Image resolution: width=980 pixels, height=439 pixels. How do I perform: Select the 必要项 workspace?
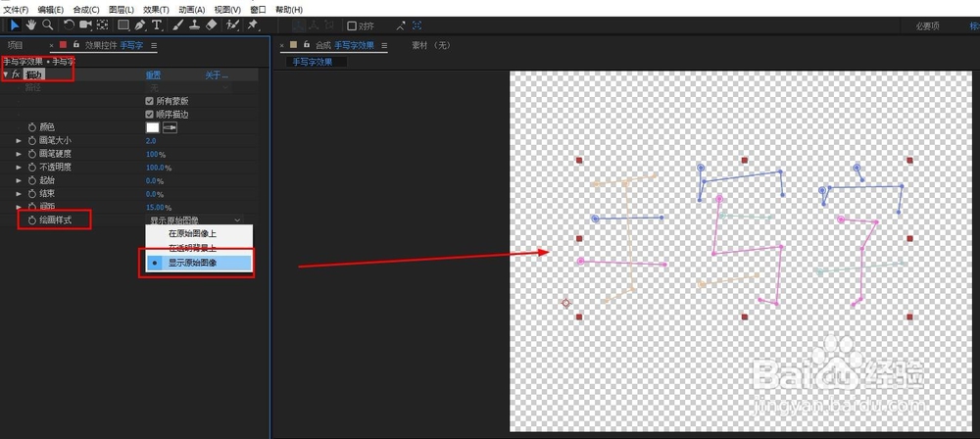click(927, 26)
